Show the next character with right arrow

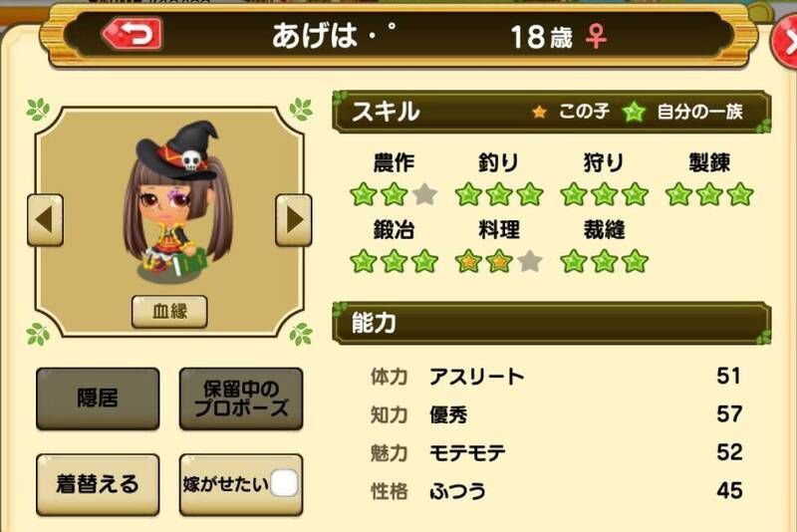point(293,220)
